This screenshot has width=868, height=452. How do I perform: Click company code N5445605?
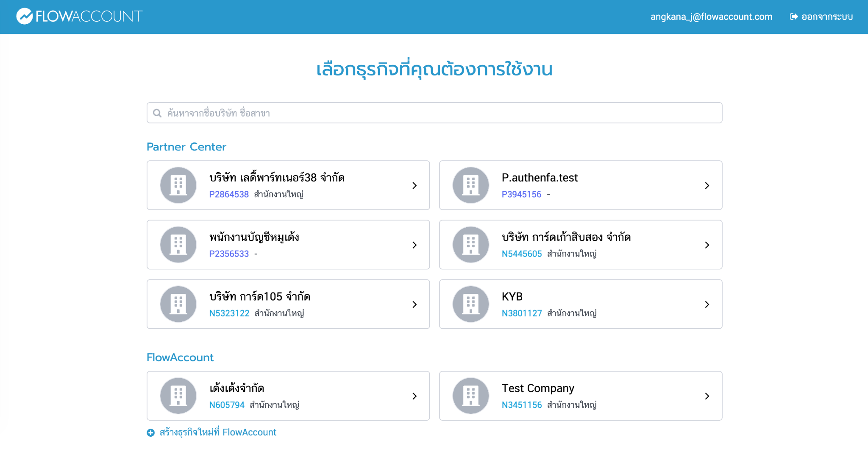[x=522, y=254]
